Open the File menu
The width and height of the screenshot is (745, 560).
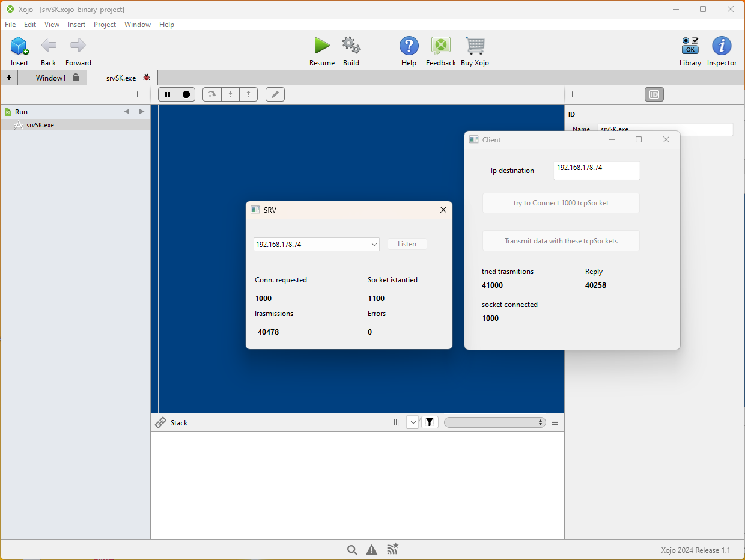(x=10, y=25)
